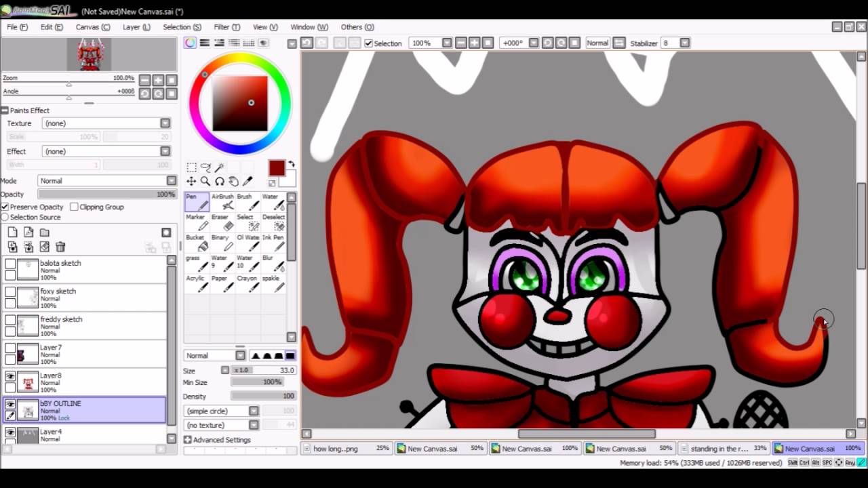Zoom out navigator with minus button
Screen dimensions: 868x488
(x=144, y=80)
